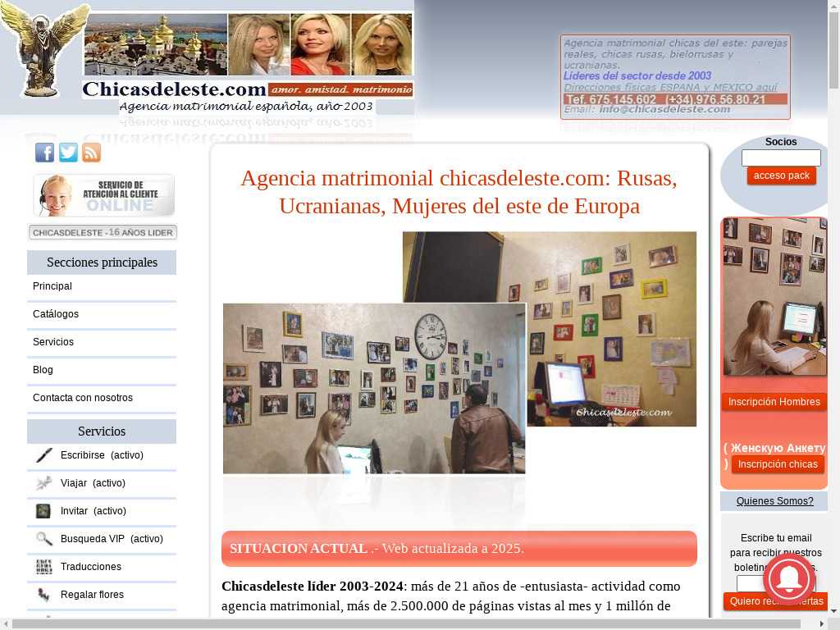
Task: Click the Chicasdeleste 16 años lider badge
Action: tap(103, 232)
